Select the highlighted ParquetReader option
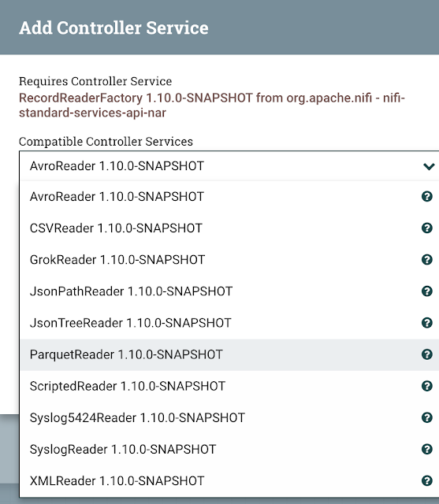This screenshot has width=439, height=504. pyautogui.click(x=229, y=354)
